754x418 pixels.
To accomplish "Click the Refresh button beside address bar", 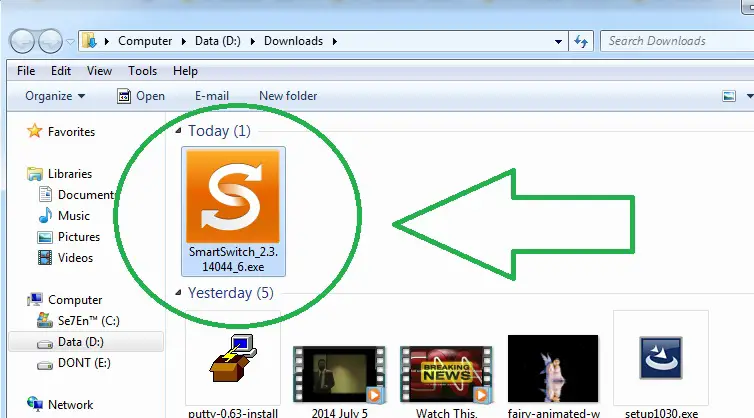I will click(581, 41).
